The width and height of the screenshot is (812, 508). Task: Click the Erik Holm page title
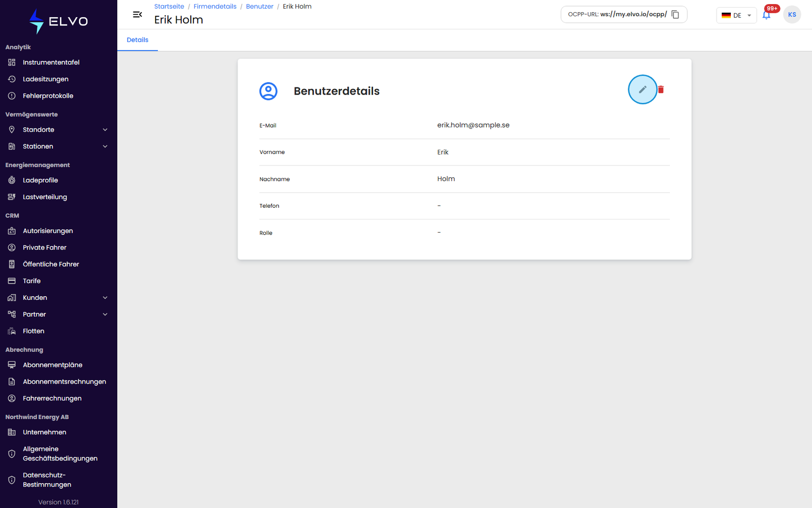179,20
